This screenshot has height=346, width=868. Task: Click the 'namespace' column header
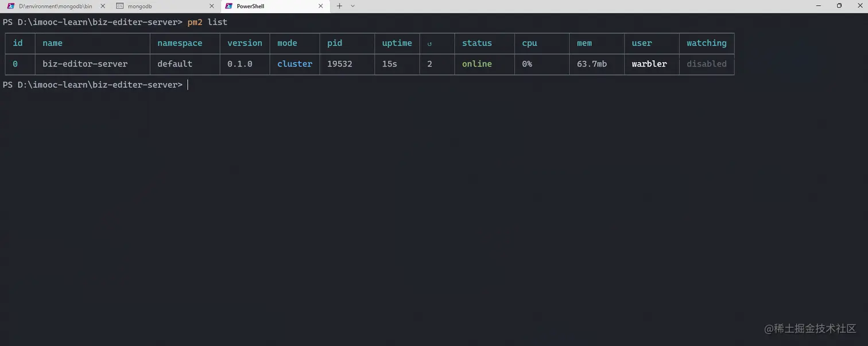[x=180, y=43]
